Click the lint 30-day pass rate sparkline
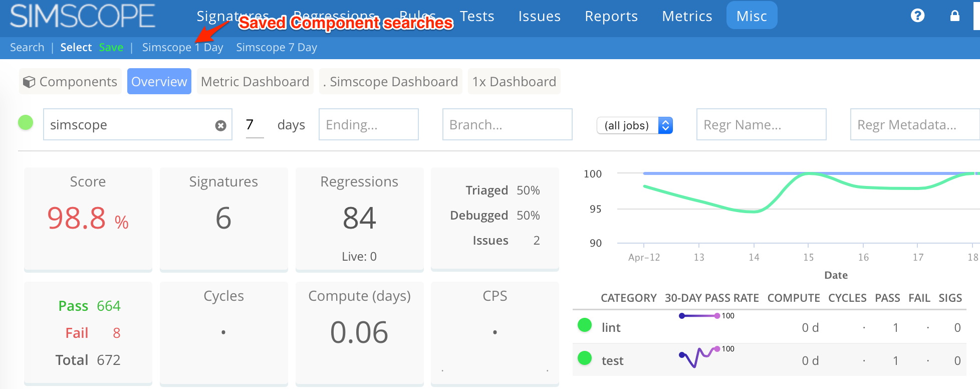This screenshot has width=980, height=389. click(x=699, y=316)
